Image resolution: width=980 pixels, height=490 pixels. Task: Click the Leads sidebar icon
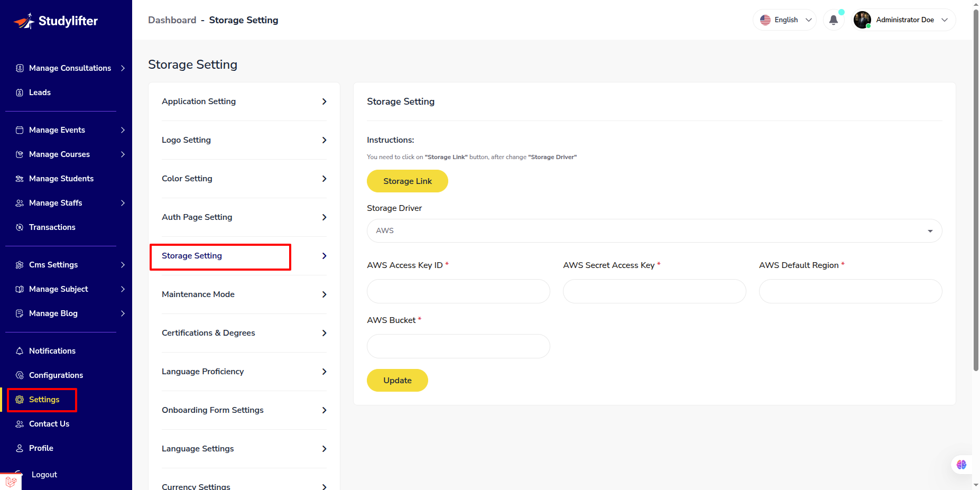click(x=20, y=93)
